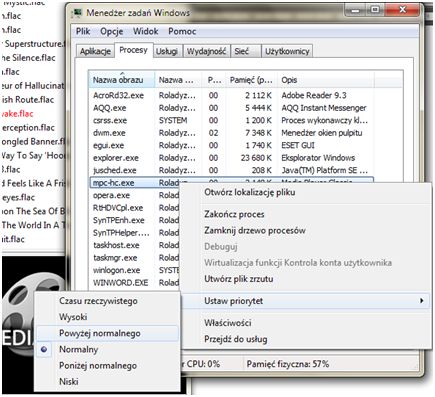Open the Widok menu
Screen dimensions: 435x397
tap(145, 31)
